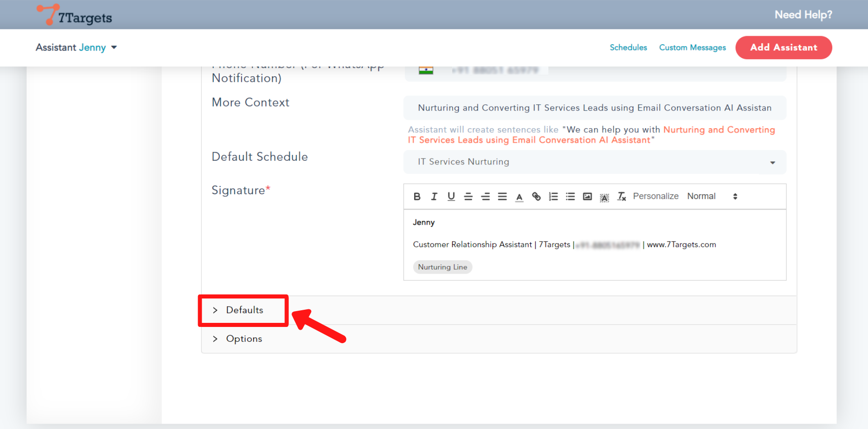Insert a hyperlink using the link icon

click(536, 196)
